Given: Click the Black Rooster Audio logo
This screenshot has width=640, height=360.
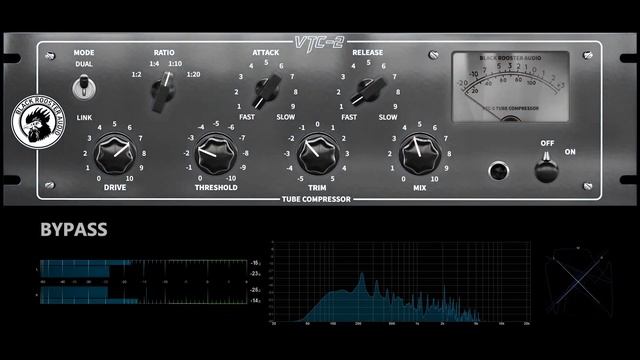Looking at the screenshot, I should click(x=38, y=122).
